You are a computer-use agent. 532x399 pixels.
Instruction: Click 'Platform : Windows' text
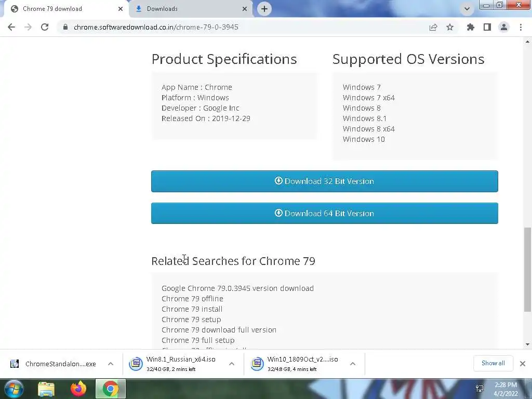pyautogui.click(x=195, y=98)
